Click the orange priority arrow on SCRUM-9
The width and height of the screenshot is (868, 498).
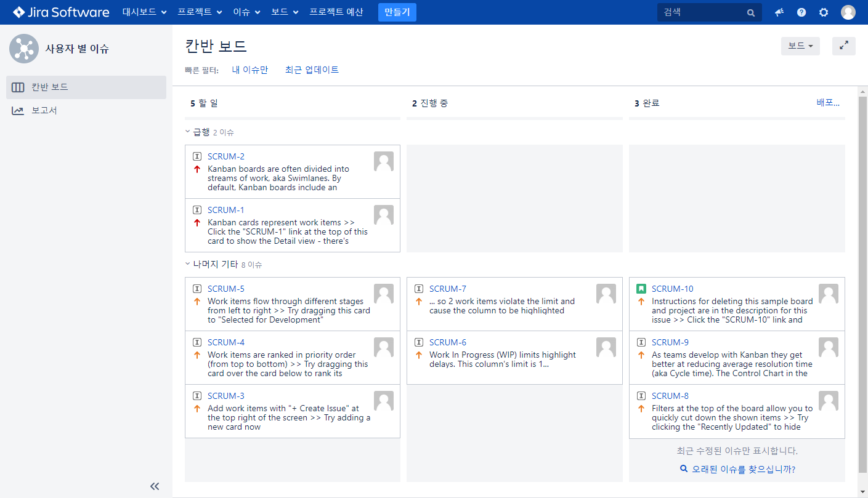pyautogui.click(x=641, y=355)
